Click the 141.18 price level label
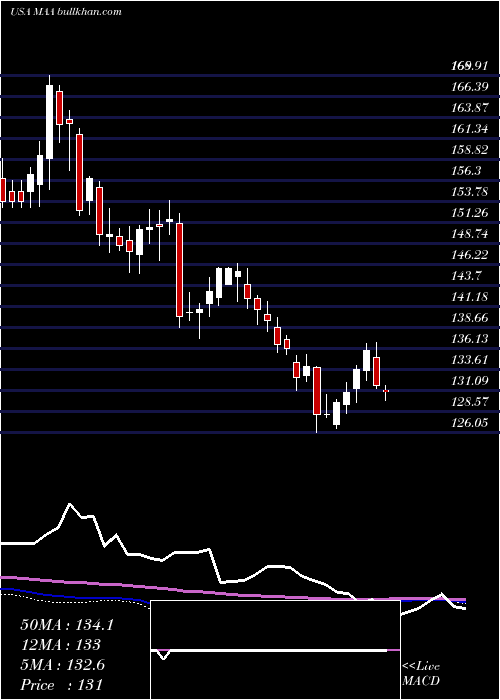The width and height of the screenshot is (500, 700). pyautogui.click(x=469, y=296)
